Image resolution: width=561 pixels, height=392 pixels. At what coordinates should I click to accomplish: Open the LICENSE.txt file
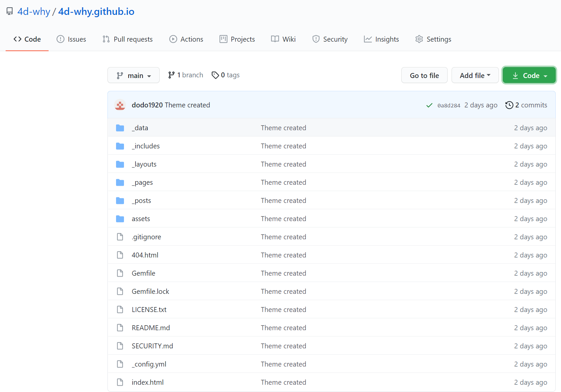pos(149,310)
